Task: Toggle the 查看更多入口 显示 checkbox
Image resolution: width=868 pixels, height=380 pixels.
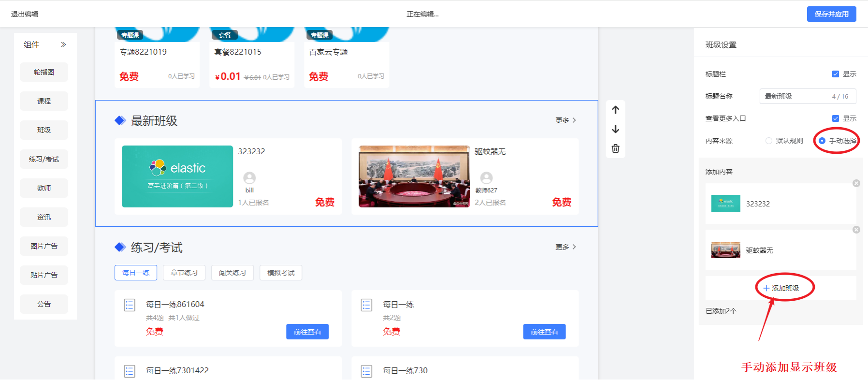Action: point(835,118)
